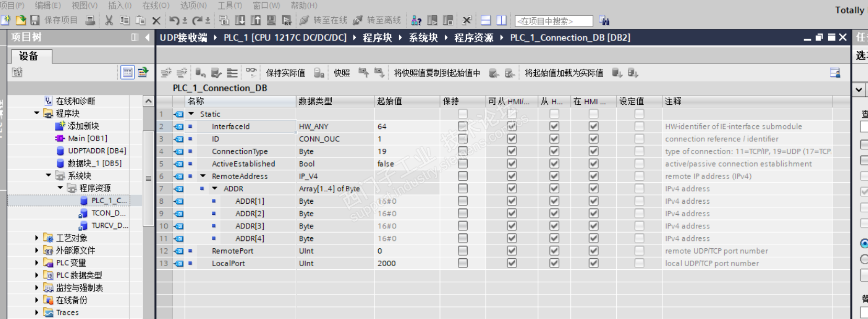
Task: Click the compile icon in main toolbar
Action: click(x=224, y=20)
